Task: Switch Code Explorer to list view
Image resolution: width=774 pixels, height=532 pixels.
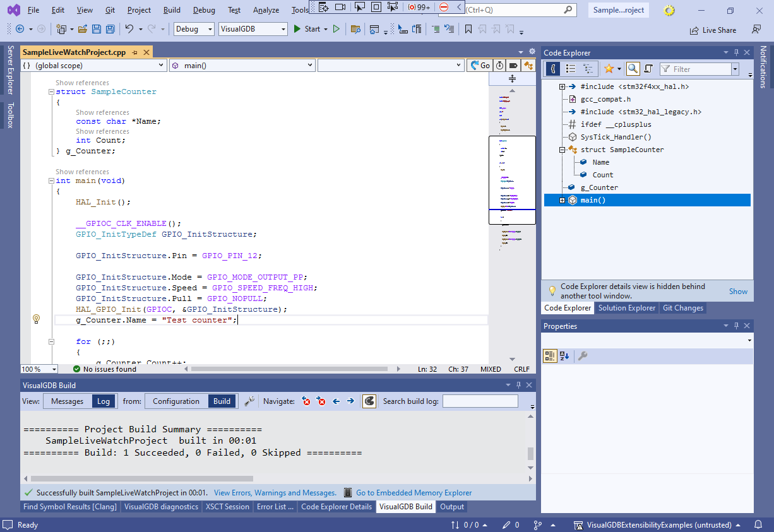Action: (x=570, y=69)
